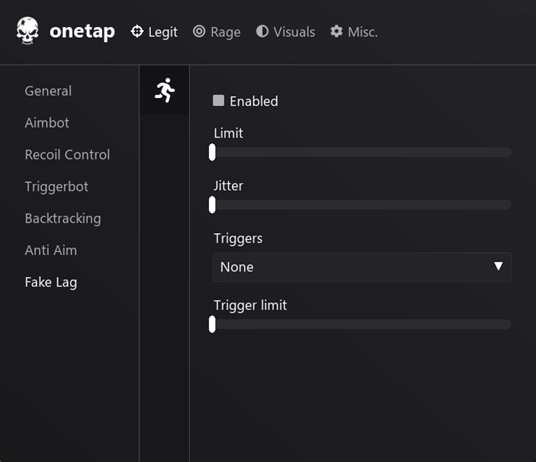The width and height of the screenshot is (536, 462).
Task: Click the Triggers dropdown arrow
Action: tap(498, 266)
